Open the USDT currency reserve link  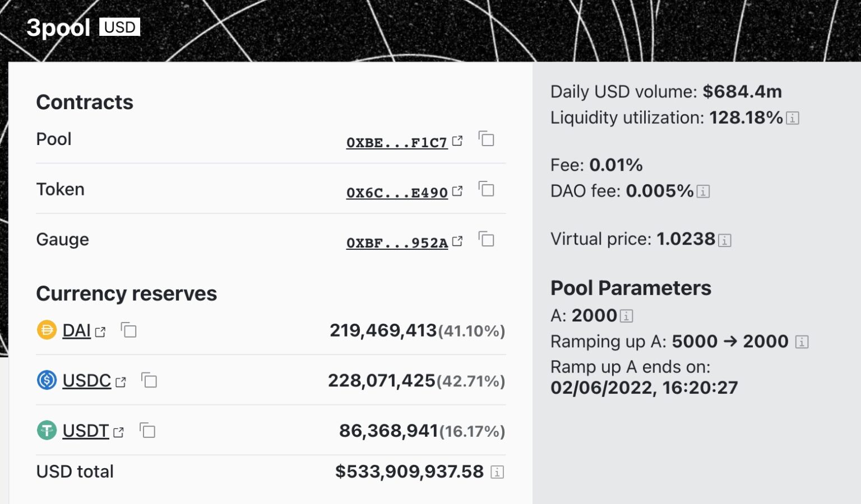point(85,431)
